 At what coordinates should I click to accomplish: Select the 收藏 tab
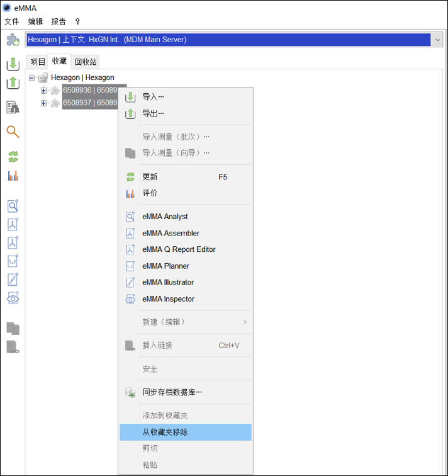pos(59,61)
